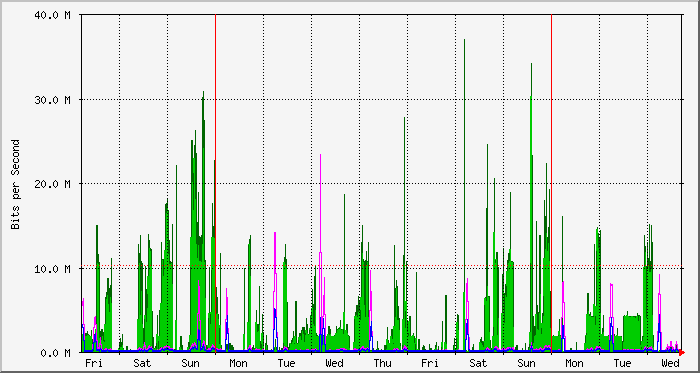The width and height of the screenshot is (700, 373).
Task: Click the first Tue day label
Action: coord(286,363)
